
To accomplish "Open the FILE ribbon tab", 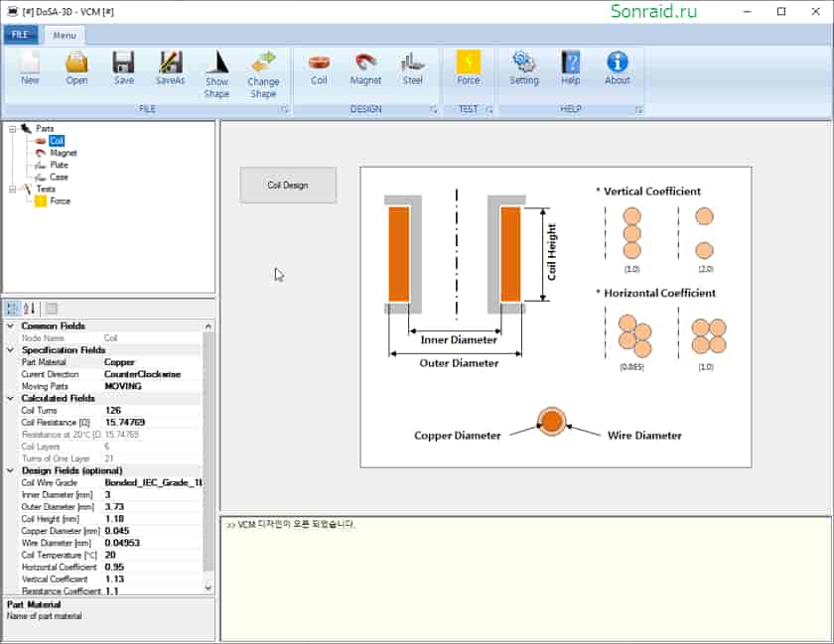I will (x=20, y=35).
